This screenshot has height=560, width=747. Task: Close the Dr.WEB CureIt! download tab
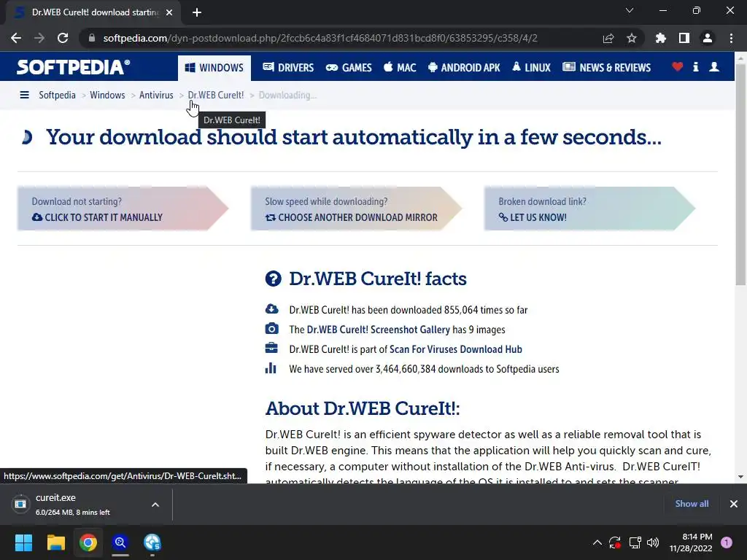point(169,12)
